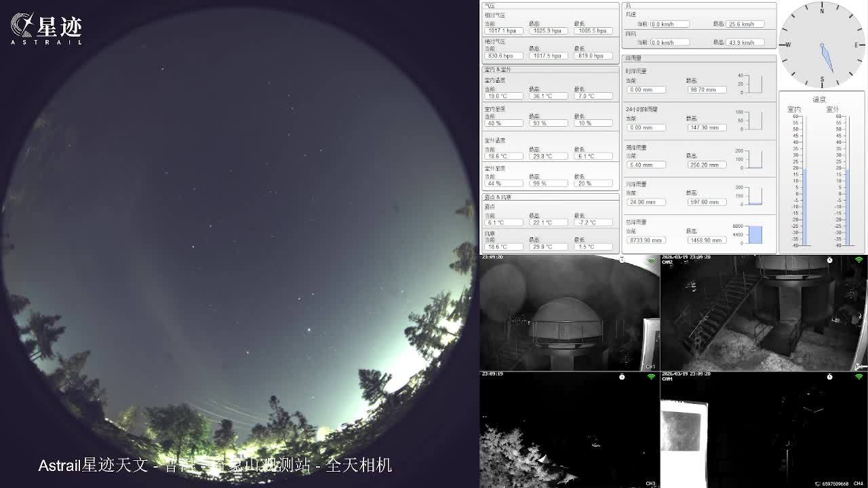Click the wind direction compass dial
The width and height of the screenshot is (868, 488).
(x=822, y=45)
